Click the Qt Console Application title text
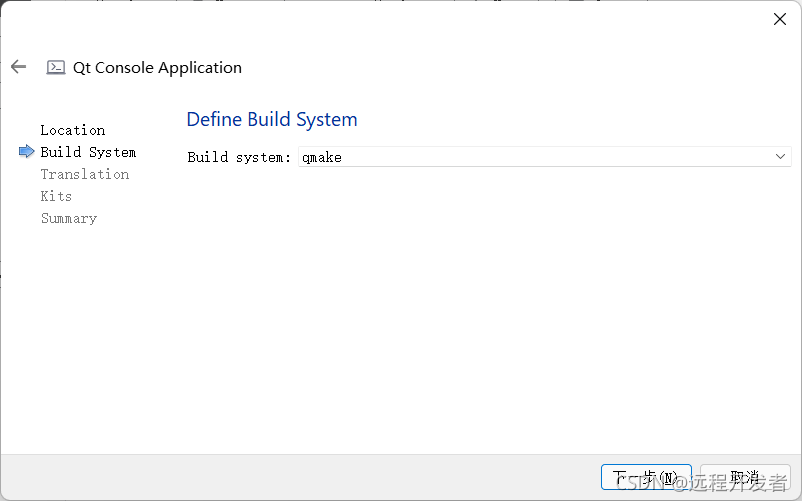The height and width of the screenshot is (501, 802). point(157,67)
